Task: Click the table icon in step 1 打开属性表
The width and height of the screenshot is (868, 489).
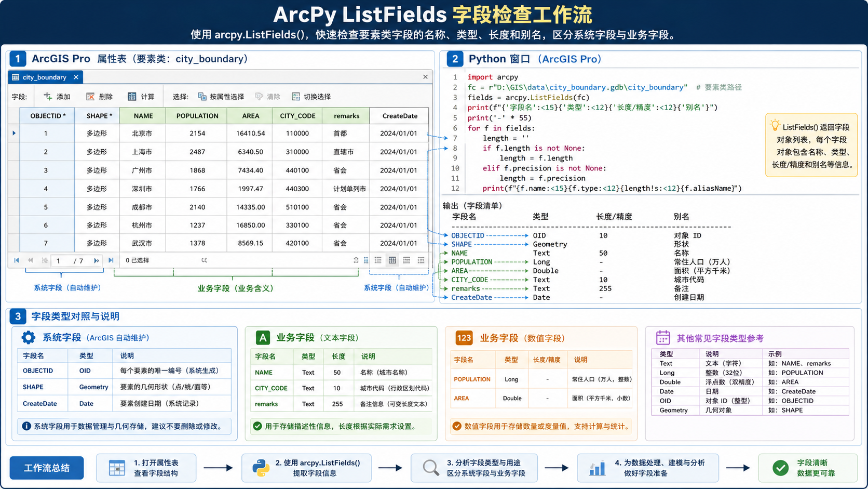Action: click(x=117, y=468)
